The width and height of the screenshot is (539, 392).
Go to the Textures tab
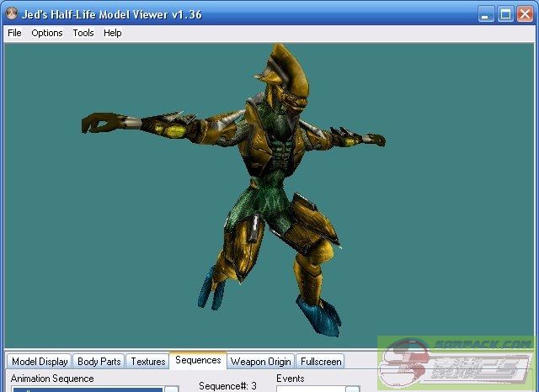(148, 362)
